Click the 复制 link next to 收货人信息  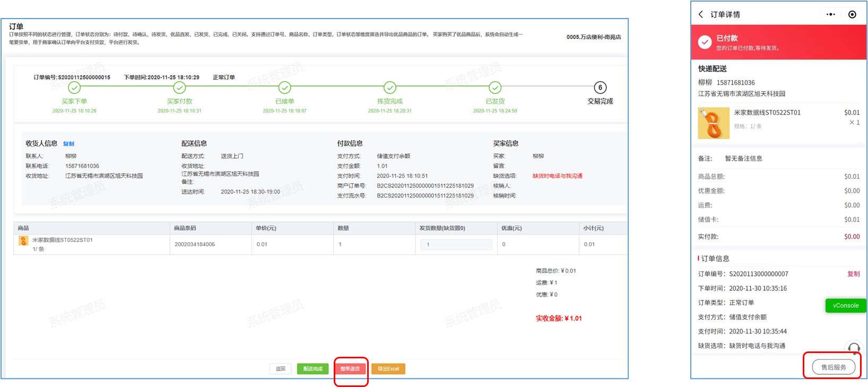tap(69, 144)
